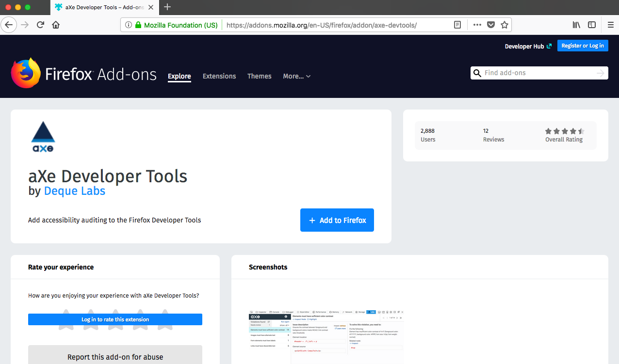This screenshot has width=619, height=364.
Task: Click Register or Log in button
Action: pos(583,46)
